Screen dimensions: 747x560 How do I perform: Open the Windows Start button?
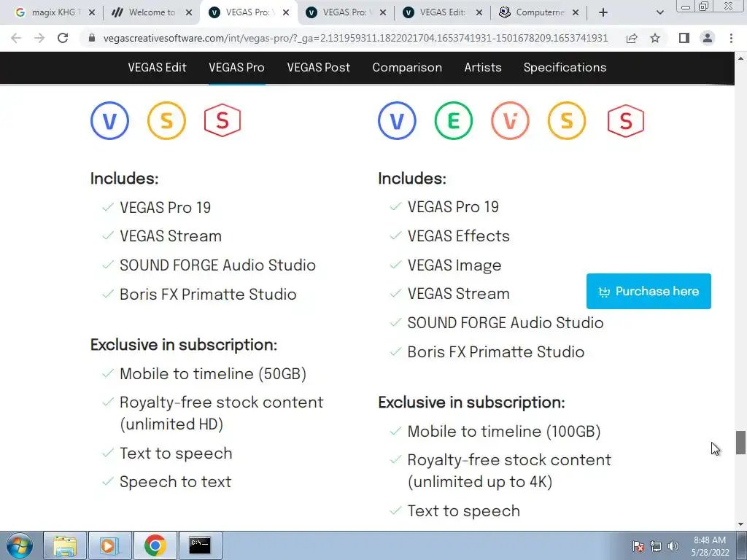click(20, 545)
